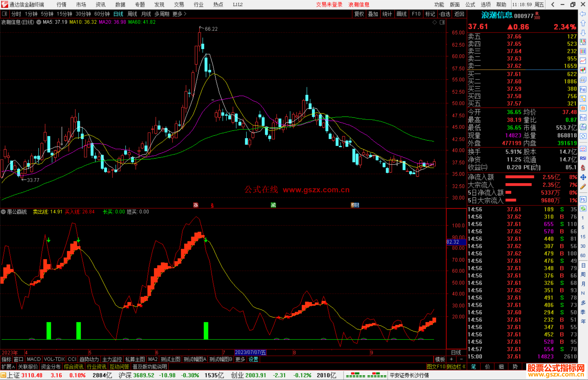This screenshot has width=588, height=380.
Task: Click the plus zoom-in button beside 模板
Action: coord(451,359)
